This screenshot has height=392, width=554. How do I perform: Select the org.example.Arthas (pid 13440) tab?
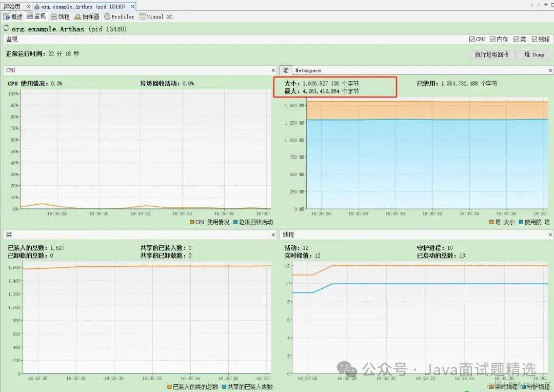(x=83, y=6)
